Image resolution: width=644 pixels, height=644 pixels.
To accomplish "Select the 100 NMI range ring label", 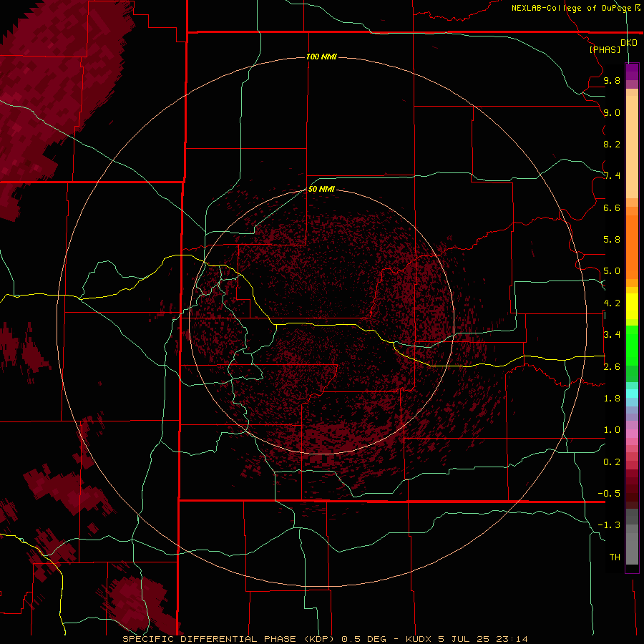I will 321,57.
